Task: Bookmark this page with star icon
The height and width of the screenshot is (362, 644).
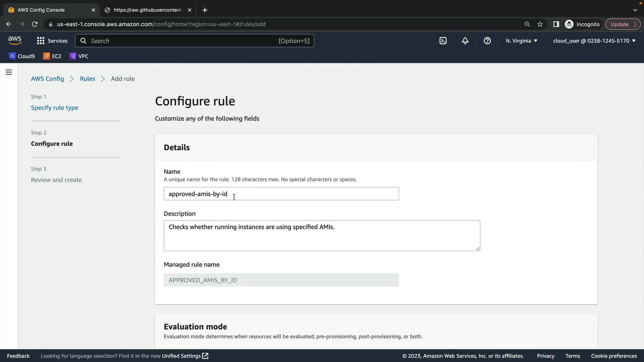Action: tap(540, 24)
